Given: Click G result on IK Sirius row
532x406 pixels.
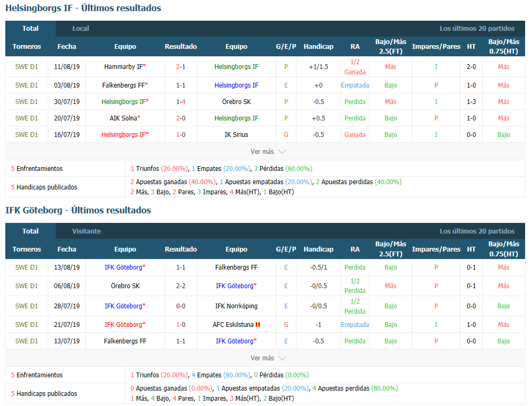Looking at the screenshot, I should [286, 135].
